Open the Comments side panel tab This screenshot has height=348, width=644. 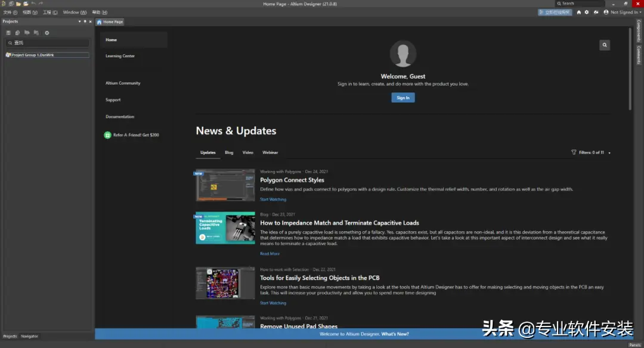(639, 55)
